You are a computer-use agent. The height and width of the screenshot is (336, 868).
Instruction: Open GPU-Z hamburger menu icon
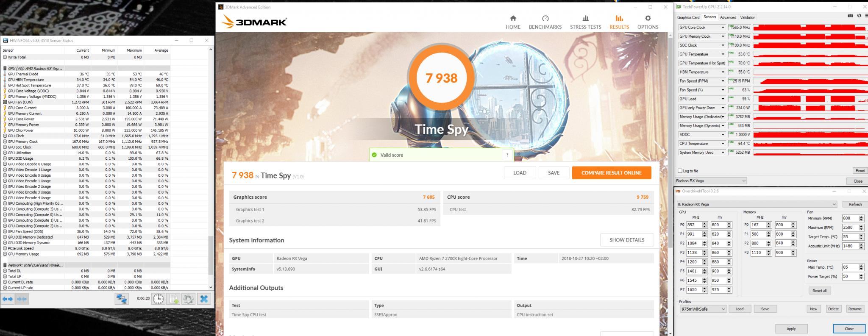click(866, 16)
